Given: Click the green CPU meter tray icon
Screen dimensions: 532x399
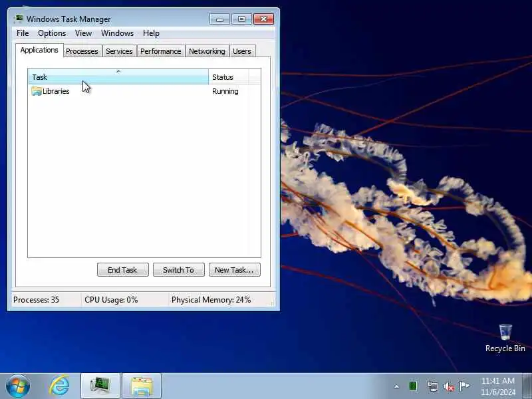Looking at the screenshot, I should click(x=413, y=386).
